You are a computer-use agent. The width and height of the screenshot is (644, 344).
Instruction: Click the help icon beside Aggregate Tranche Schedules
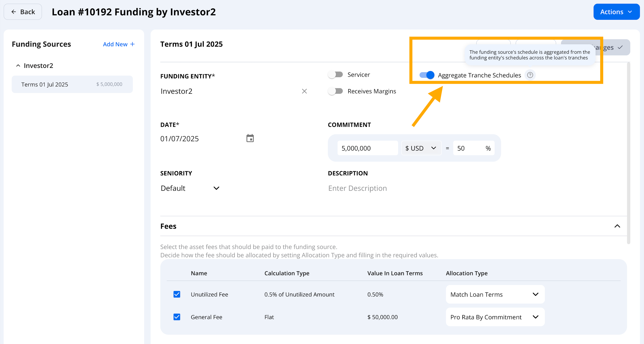(530, 75)
